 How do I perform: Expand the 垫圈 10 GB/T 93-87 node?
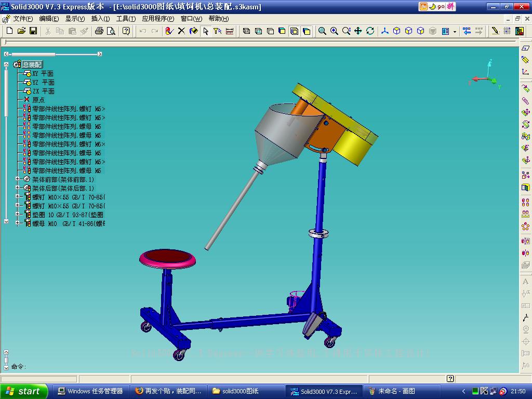[17, 214]
